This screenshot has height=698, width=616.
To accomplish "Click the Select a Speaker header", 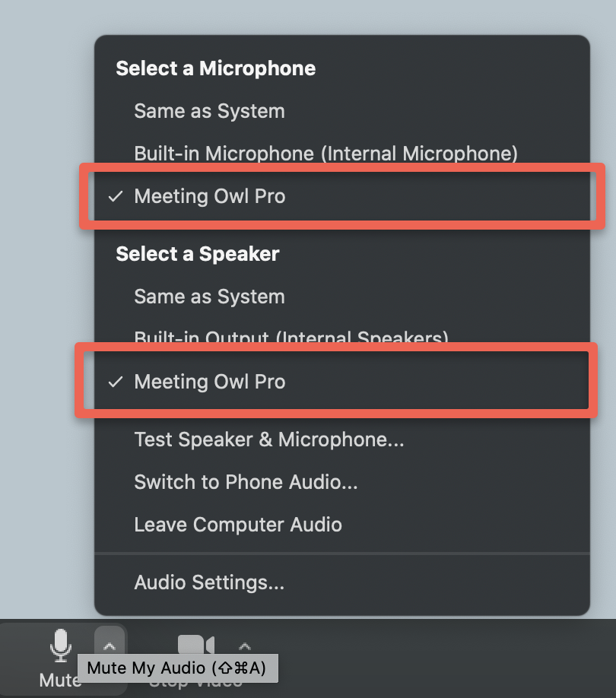I will (x=197, y=254).
